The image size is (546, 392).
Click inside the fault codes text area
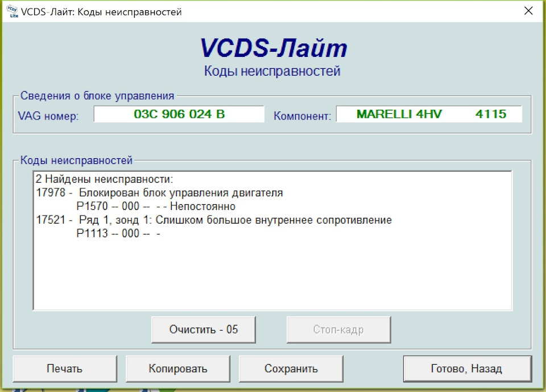273,273
